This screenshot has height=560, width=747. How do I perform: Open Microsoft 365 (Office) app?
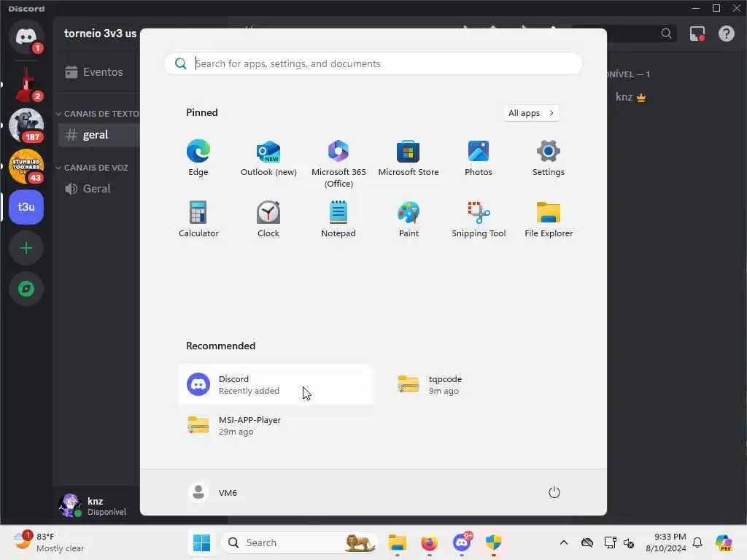coord(338,164)
